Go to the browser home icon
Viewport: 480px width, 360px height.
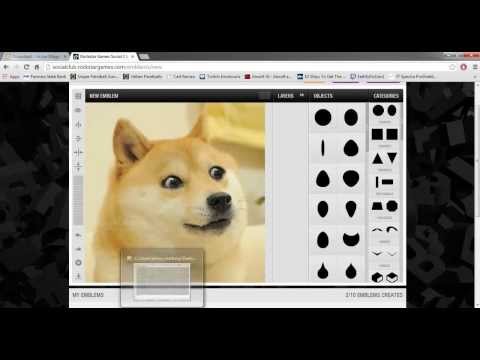(37, 67)
